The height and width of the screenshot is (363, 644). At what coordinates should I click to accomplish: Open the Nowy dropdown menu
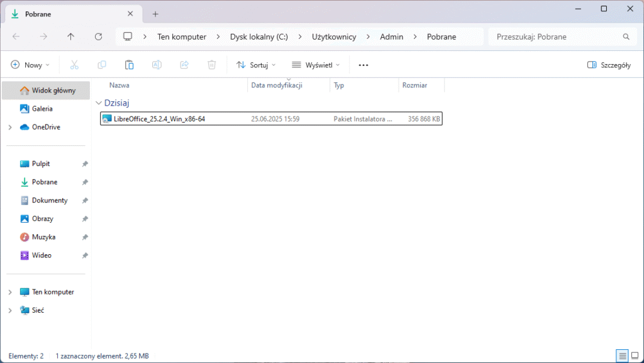click(x=30, y=65)
